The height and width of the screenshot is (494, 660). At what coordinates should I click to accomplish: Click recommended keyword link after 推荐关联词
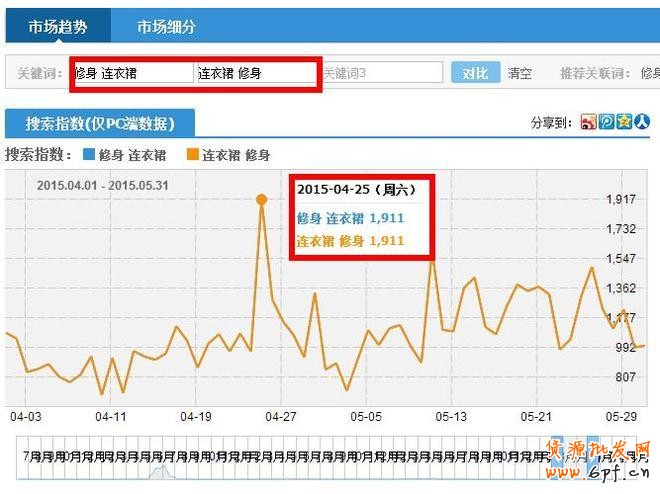point(650,73)
